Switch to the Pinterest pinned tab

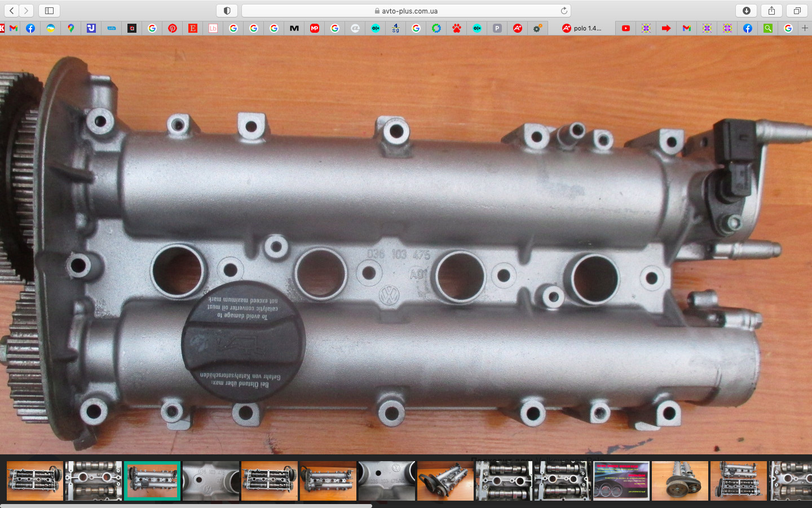pos(173,28)
